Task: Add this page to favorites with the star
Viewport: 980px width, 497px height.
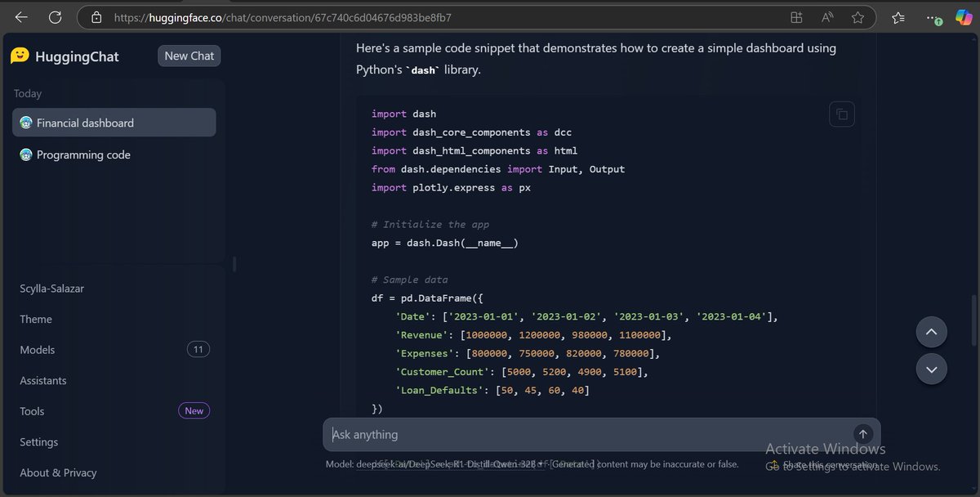Action: pos(857,17)
